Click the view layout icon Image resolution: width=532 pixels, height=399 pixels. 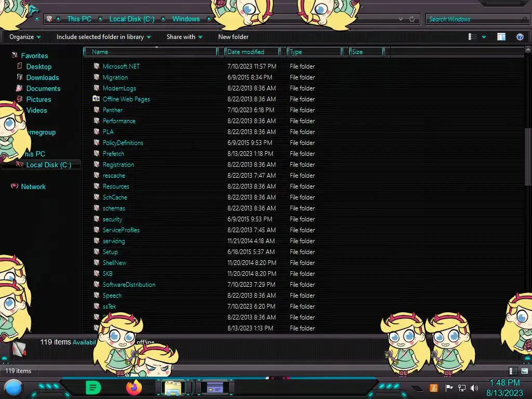472,37
